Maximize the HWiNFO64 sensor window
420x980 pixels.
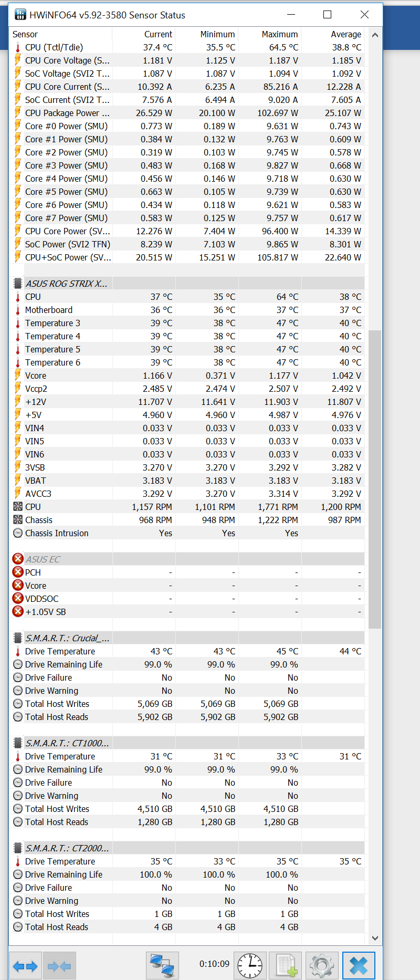pyautogui.click(x=327, y=15)
